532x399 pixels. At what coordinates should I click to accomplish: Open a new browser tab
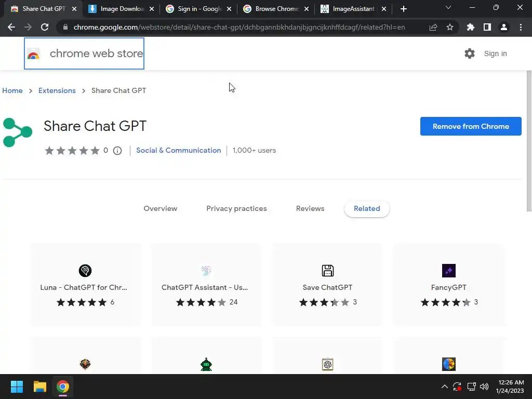(x=403, y=9)
